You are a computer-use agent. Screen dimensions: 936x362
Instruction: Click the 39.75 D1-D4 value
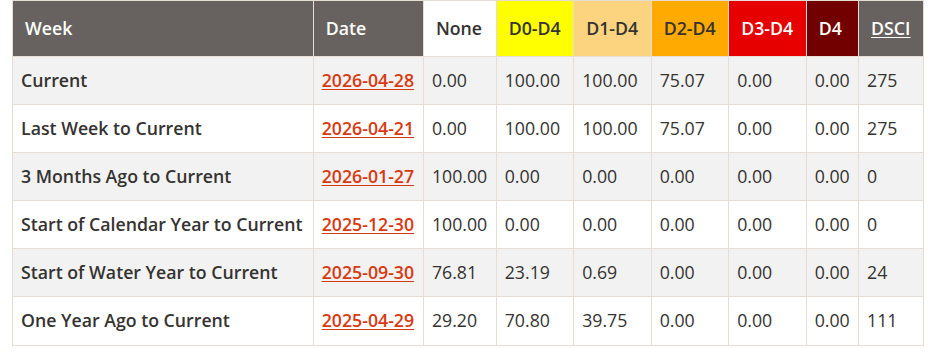(605, 321)
